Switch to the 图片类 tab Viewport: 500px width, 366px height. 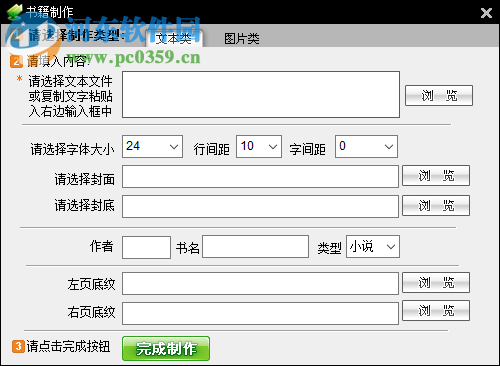pyautogui.click(x=242, y=38)
